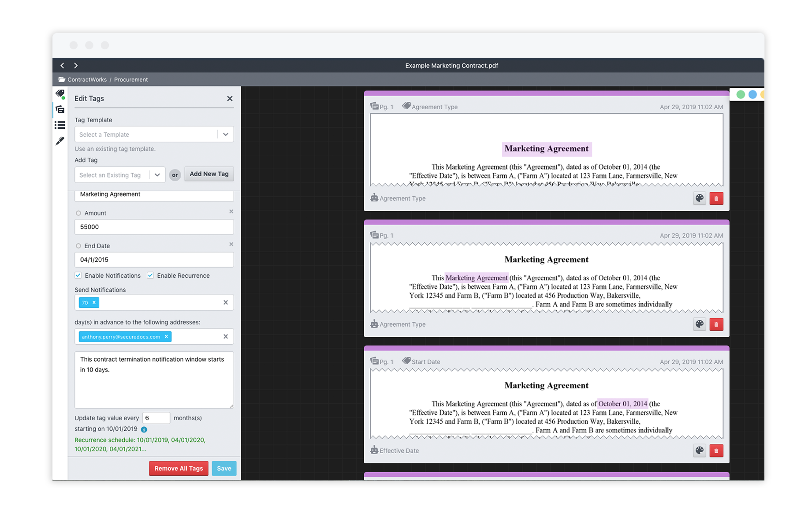The width and height of the screenshot is (812, 525).
Task: Click the palette icon on Effective Date card
Action: click(699, 451)
